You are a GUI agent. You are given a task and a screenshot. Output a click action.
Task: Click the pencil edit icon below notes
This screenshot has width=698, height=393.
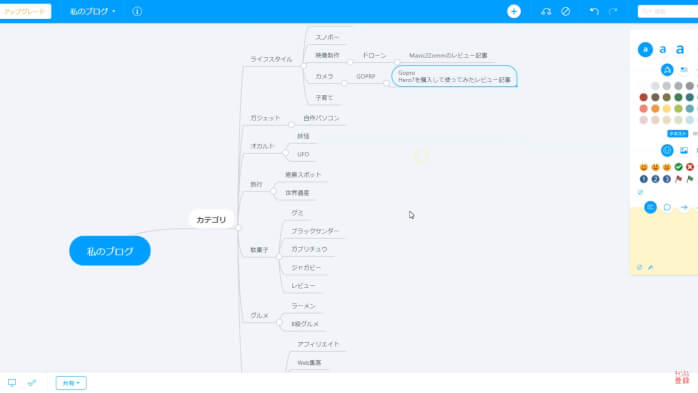click(x=650, y=267)
